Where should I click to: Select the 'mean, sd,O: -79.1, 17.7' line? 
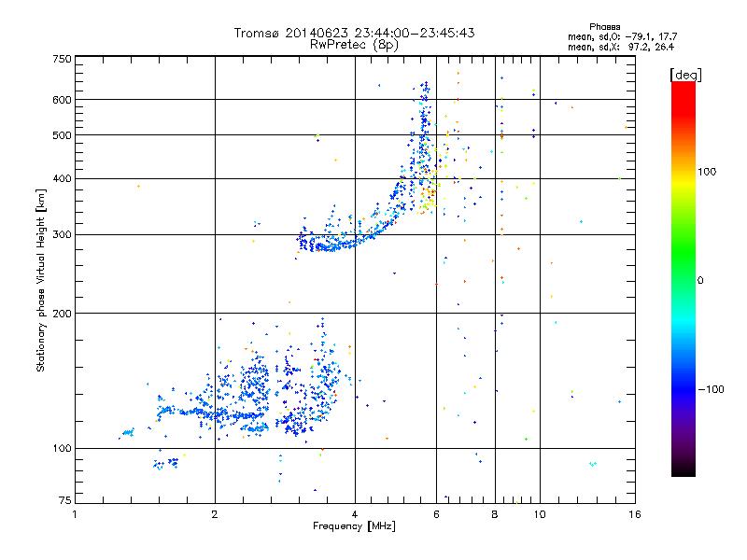point(622,36)
